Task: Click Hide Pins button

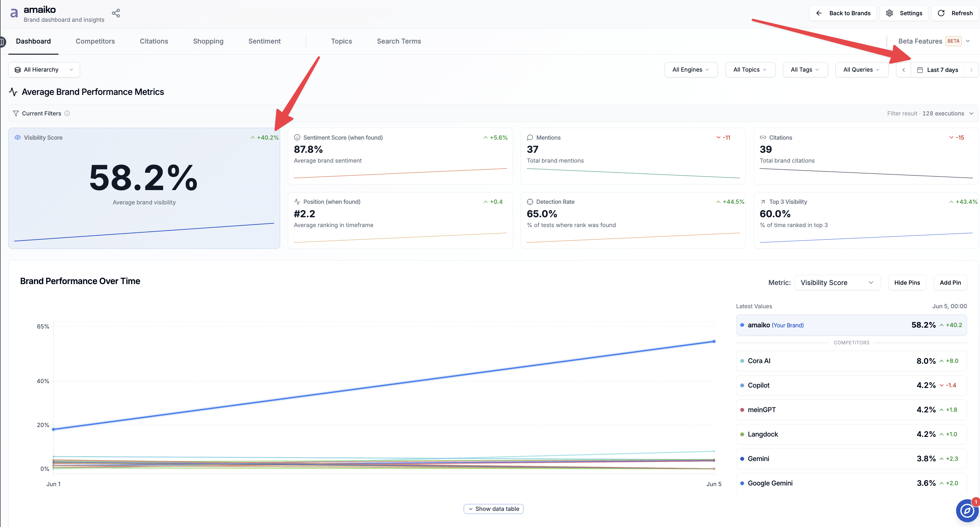Action: (907, 283)
